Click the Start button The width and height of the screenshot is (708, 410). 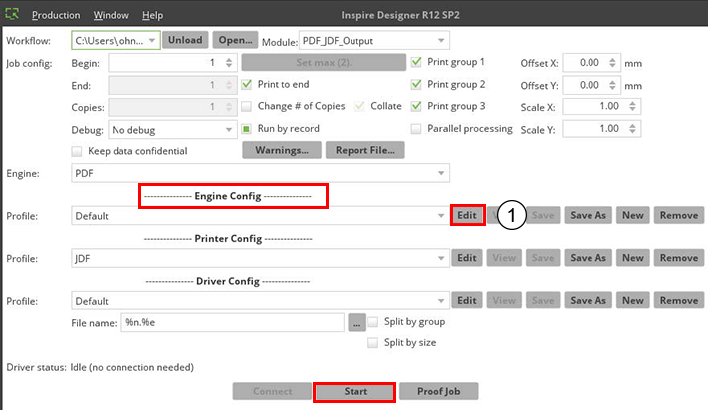(x=355, y=391)
